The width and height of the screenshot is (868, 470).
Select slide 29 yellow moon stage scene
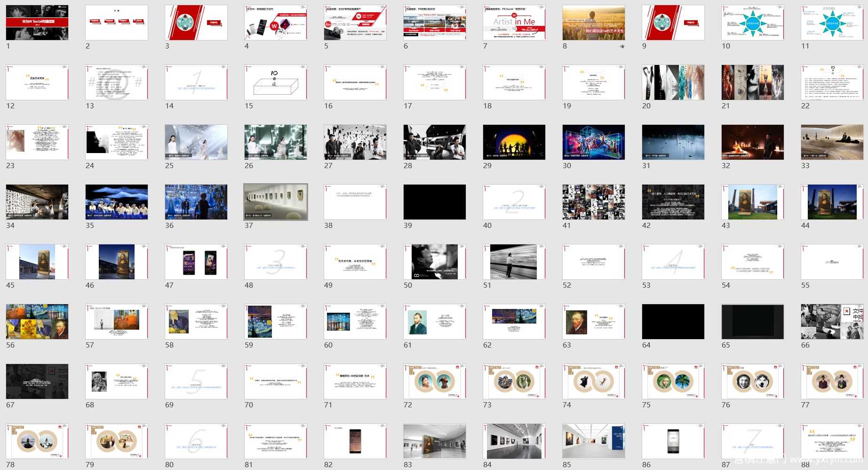coord(514,142)
